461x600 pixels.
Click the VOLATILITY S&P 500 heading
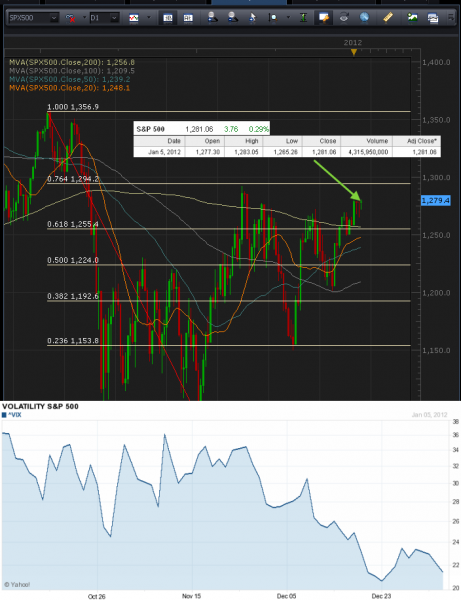pyautogui.click(x=40, y=406)
